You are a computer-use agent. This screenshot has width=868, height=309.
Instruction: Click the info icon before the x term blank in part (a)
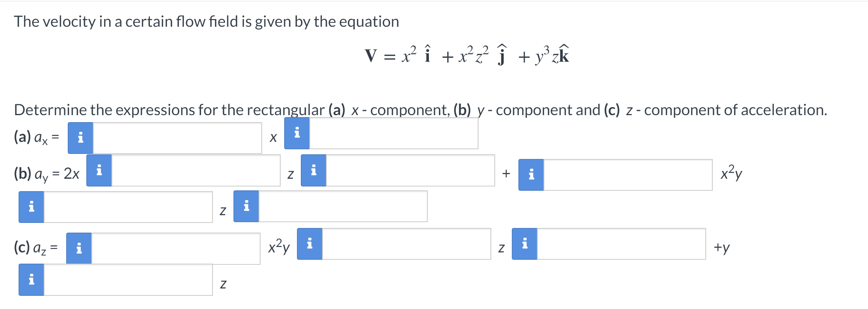coord(297,134)
